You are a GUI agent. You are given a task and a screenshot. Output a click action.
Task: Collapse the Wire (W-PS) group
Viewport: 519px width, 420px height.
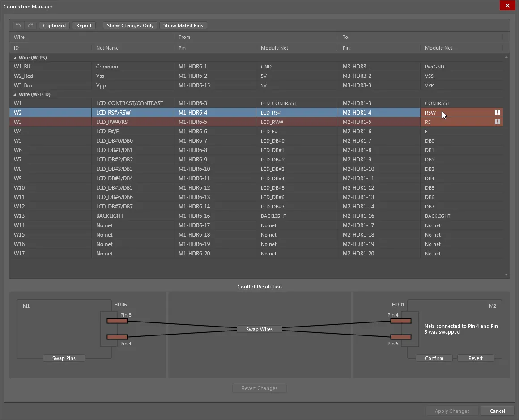click(15, 58)
